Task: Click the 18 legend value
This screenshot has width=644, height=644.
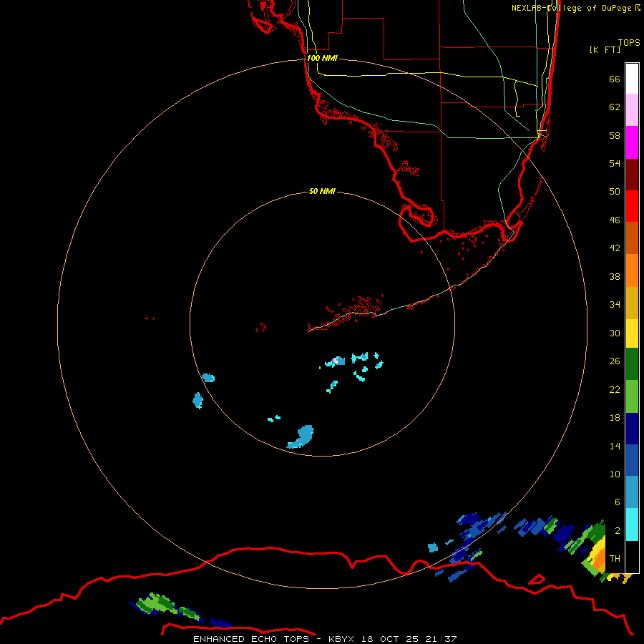Action: pos(615,418)
